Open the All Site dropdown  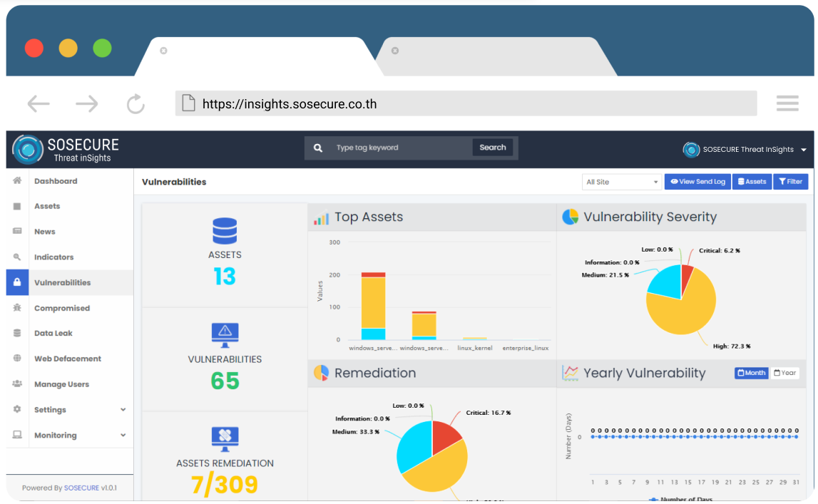pyautogui.click(x=622, y=182)
